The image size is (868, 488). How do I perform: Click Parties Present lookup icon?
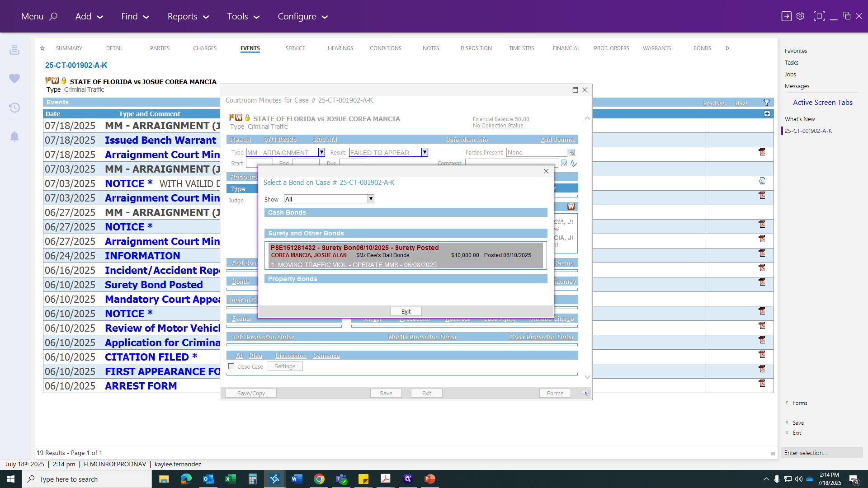[572, 153]
